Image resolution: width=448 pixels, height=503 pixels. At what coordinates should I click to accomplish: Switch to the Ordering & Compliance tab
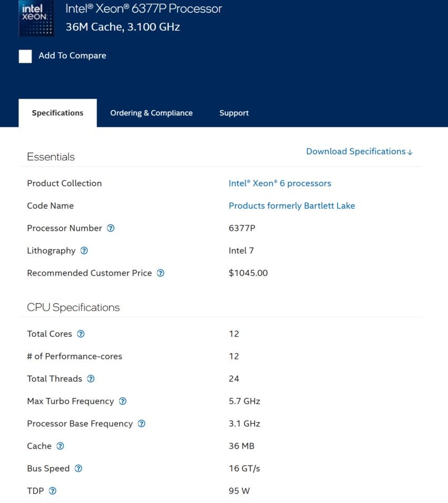point(151,113)
